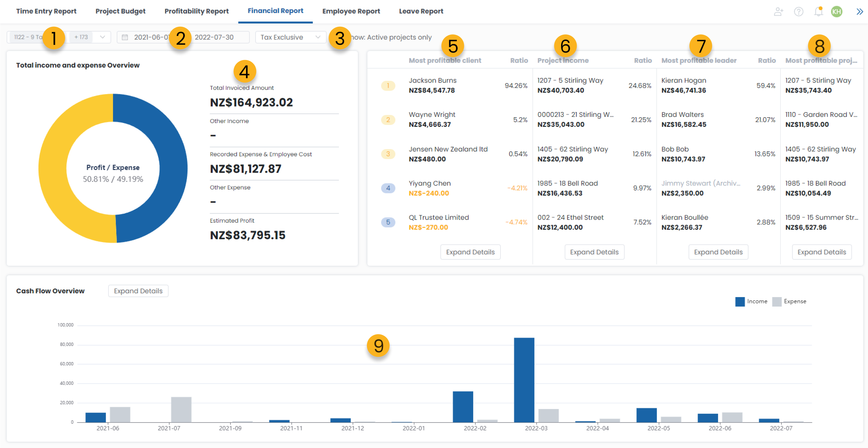This screenshot has width=868, height=448.
Task: Expand Details under Project income
Action: coord(594,252)
